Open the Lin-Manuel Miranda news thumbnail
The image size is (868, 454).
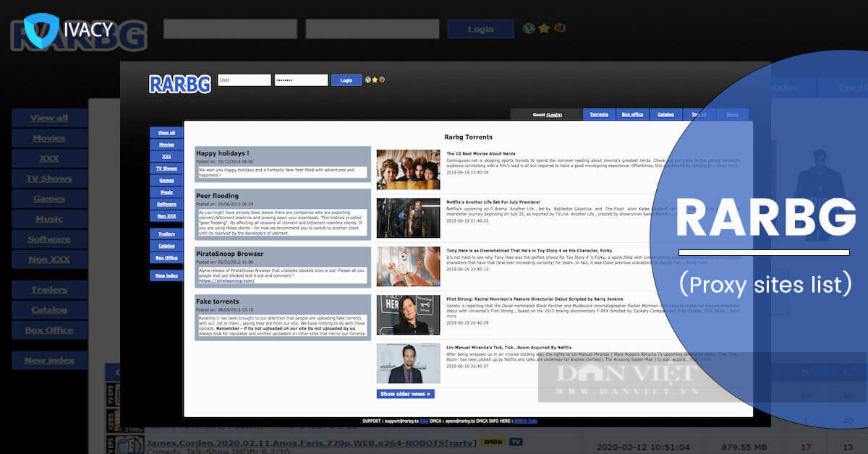[408, 363]
